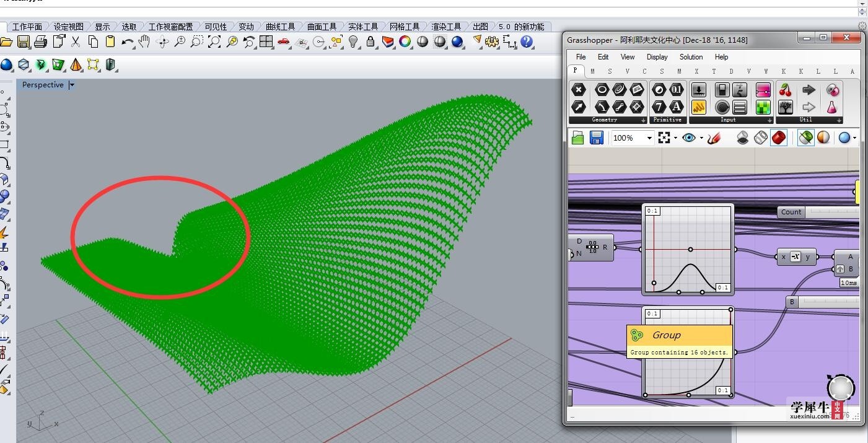Switch to the X tab in Grasshopper

pyautogui.click(x=696, y=71)
